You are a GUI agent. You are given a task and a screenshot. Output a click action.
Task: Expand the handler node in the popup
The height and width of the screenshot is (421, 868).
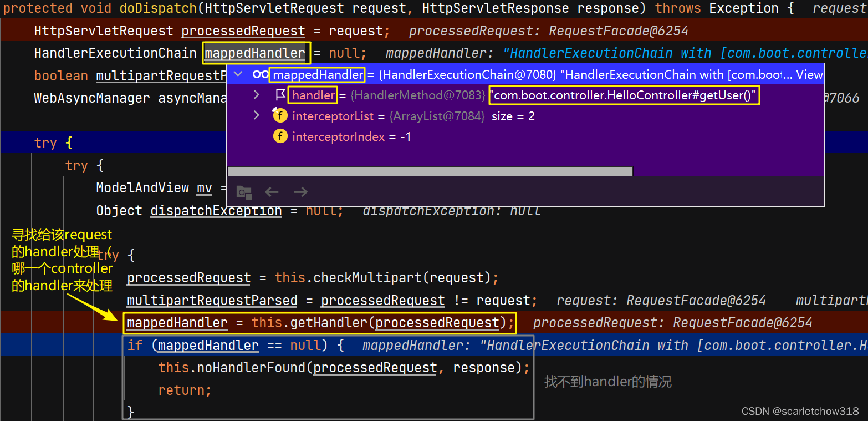(256, 95)
